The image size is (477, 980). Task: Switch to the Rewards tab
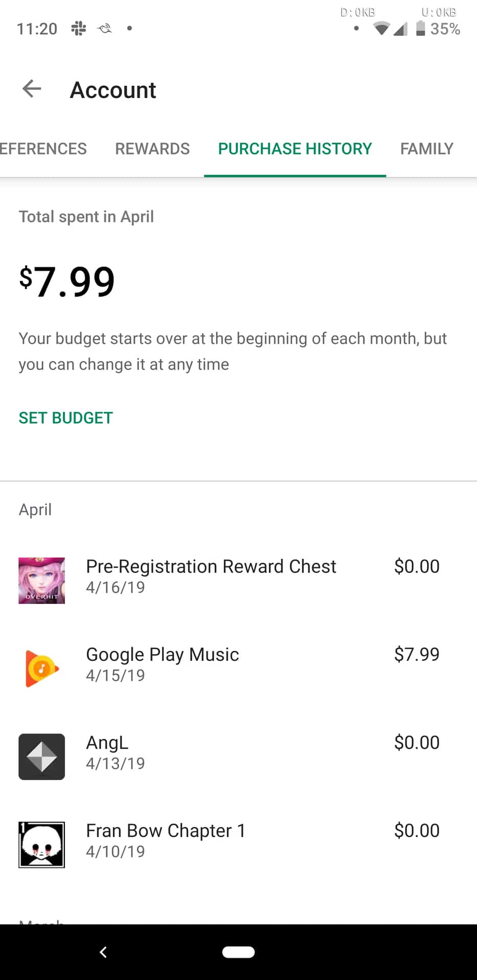point(152,149)
